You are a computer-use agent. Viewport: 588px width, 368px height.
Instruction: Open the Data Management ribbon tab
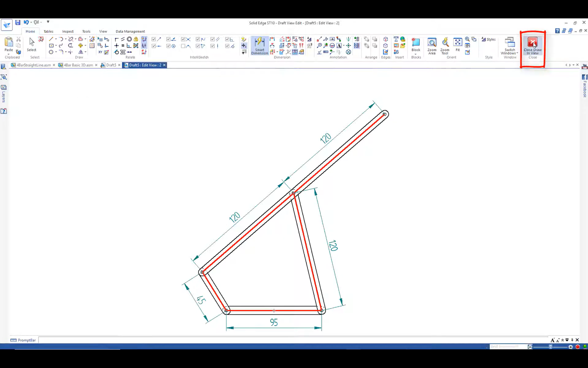click(130, 31)
